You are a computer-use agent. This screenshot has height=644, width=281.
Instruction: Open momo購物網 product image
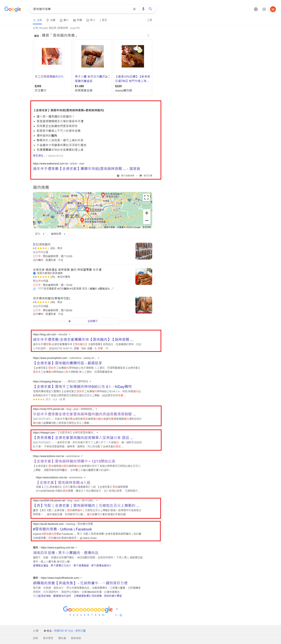click(x=133, y=56)
